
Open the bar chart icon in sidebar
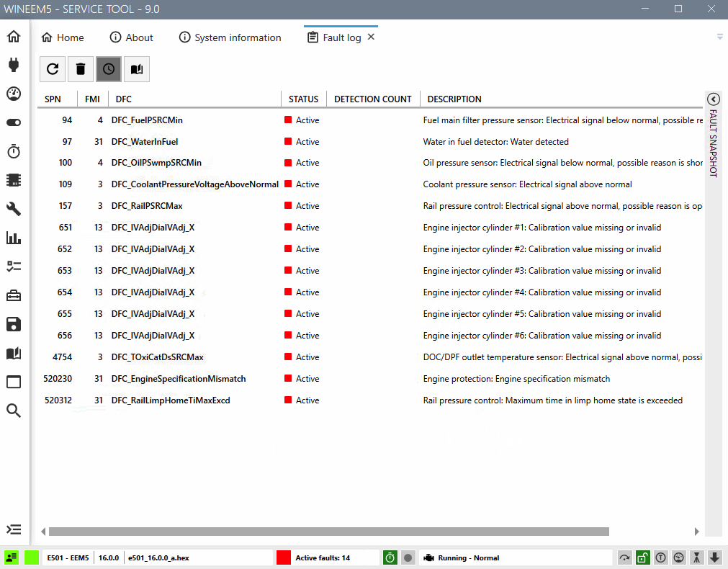[14, 238]
